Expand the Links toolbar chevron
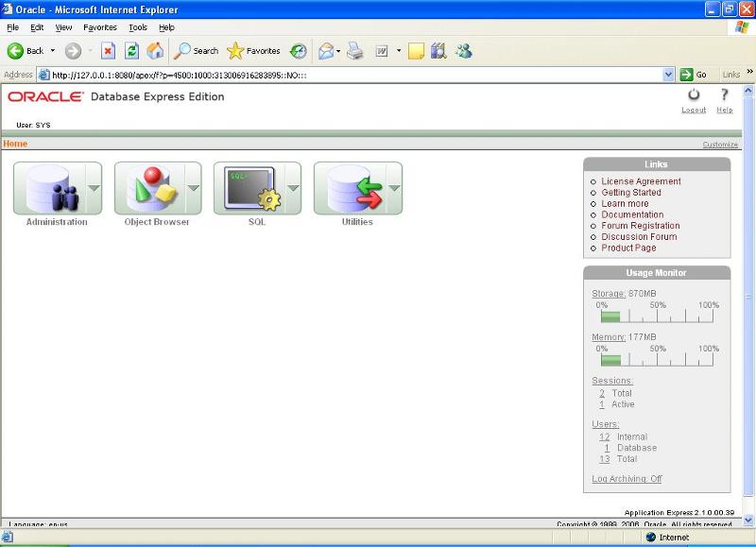756x547 pixels. click(749, 72)
